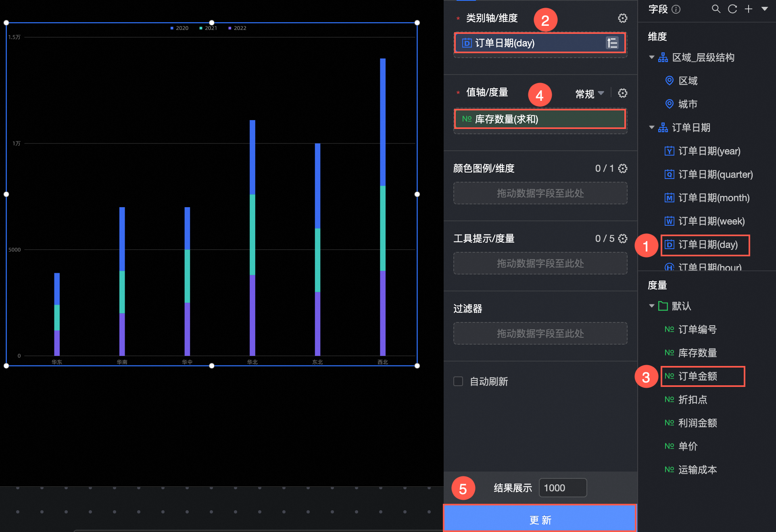Click the 颜色图例/维度 drop zone
Image resolution: width=776 pixels, height=532 pixels.
click(x=540, y=193)
